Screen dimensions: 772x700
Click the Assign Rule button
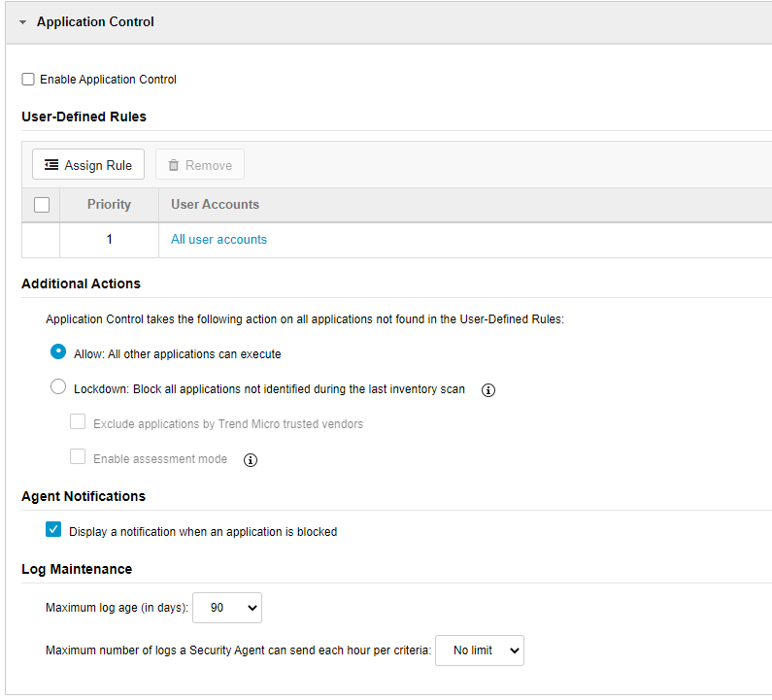(x=88, y=164)
